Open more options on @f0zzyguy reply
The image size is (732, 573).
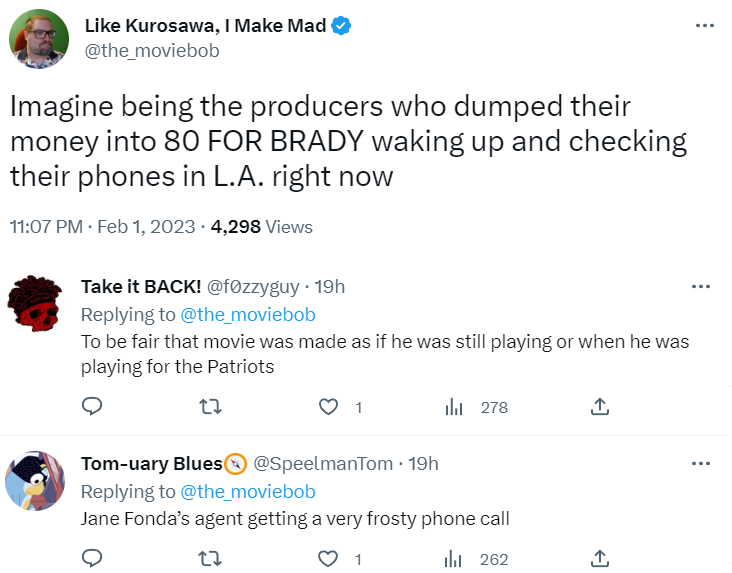coord(701,286)
